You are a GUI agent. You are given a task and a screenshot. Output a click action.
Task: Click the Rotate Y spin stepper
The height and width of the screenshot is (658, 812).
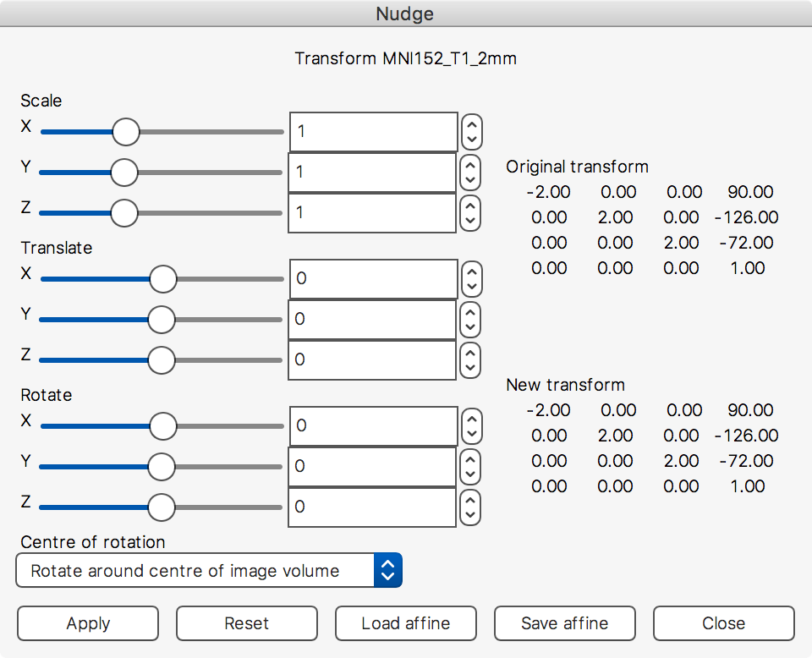pyautogui.click(x=472, y=466)
